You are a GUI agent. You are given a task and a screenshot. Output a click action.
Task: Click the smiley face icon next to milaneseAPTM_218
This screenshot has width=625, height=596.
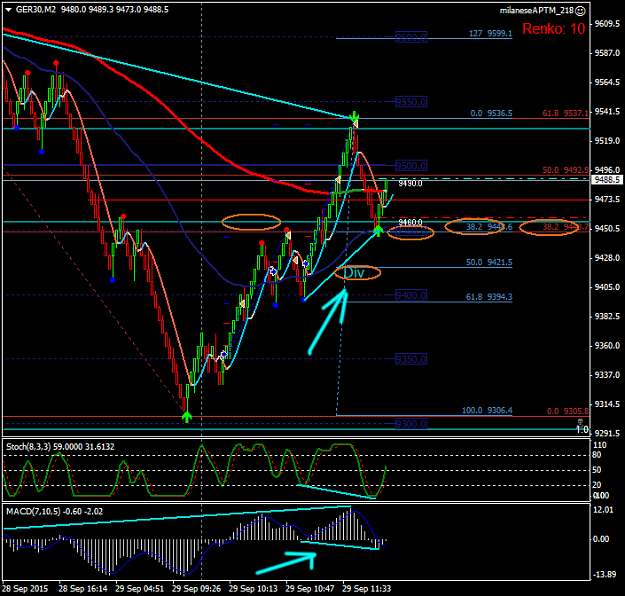581,11
